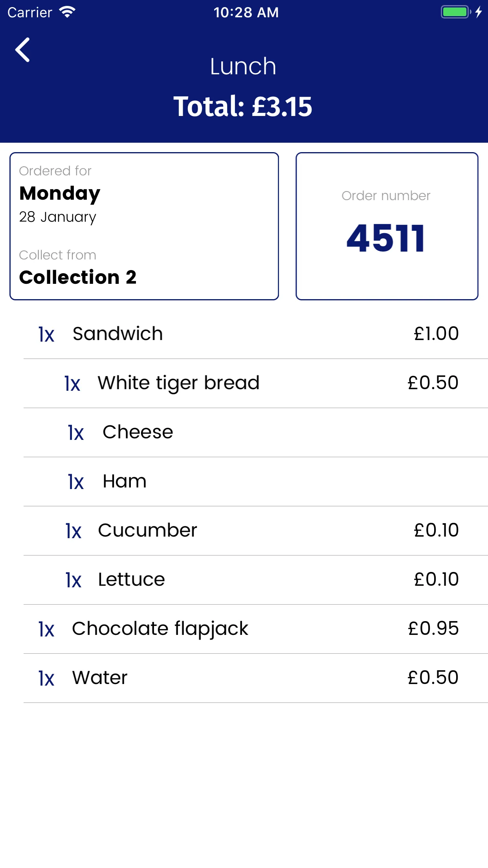Select the Cucumber row

256,531
